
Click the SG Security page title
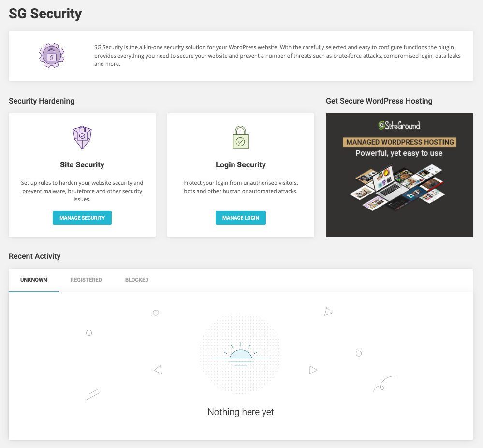[45, 14]
